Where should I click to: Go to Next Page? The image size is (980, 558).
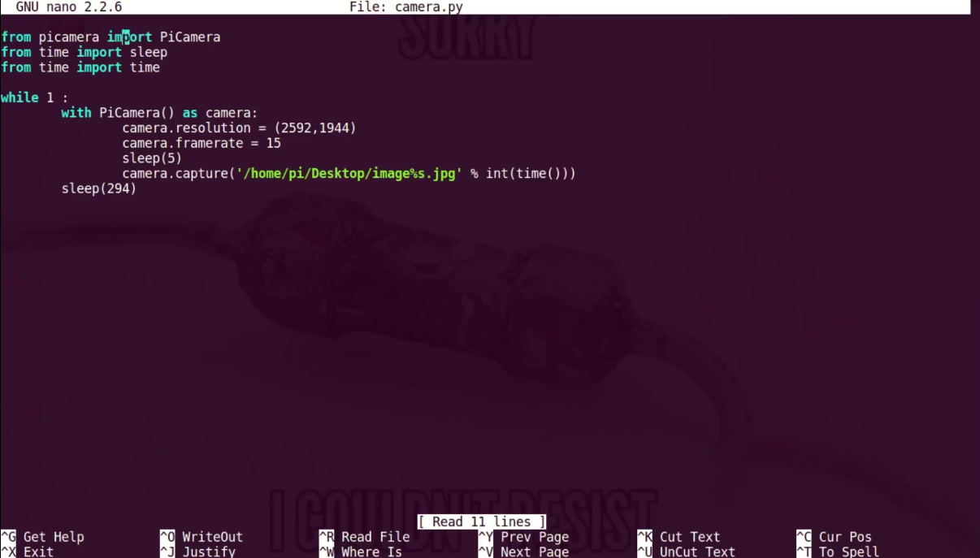click(532, 552)
